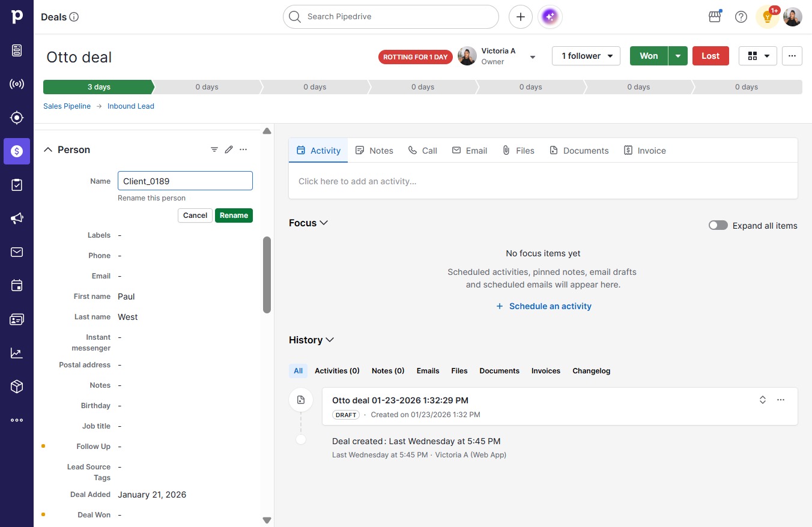
Task: Open the Products box sidebar icon
Action: [x=17, y=387]
